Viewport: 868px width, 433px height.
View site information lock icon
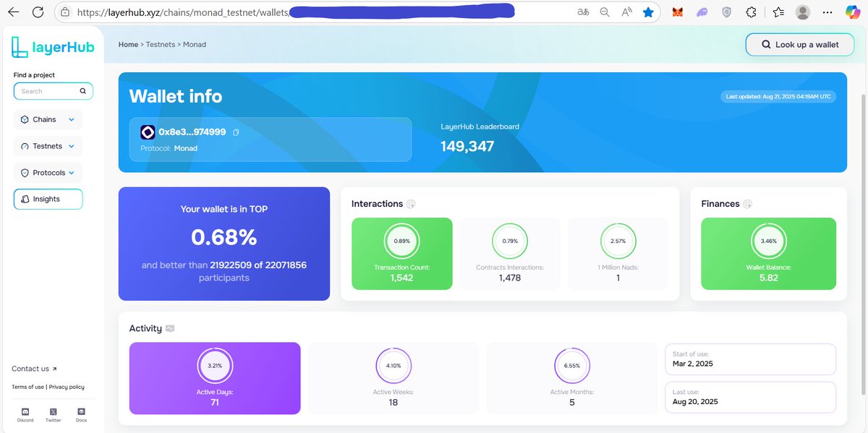click(x=64, y=12)
